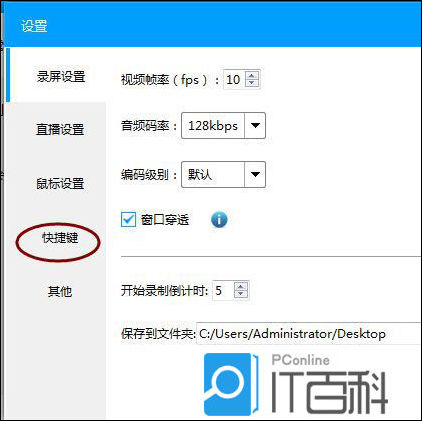The width and height of the screenshot is (422, 421).
Task: Increase video fps with the up arrow
Action: [x=252, y=75]
